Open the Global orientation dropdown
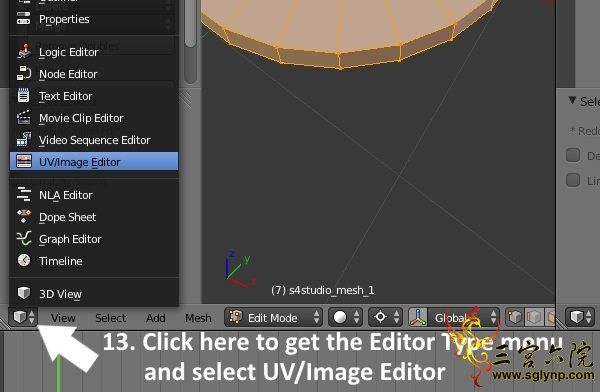 [454, 317]
